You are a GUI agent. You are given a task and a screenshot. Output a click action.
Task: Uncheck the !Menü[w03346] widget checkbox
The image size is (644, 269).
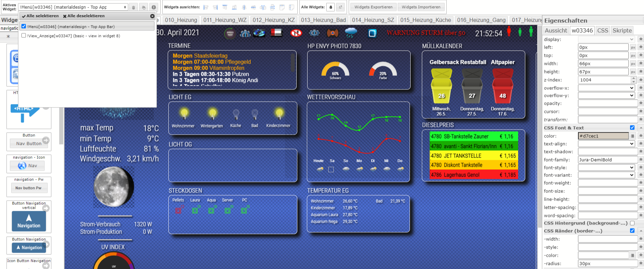point(23,26)
